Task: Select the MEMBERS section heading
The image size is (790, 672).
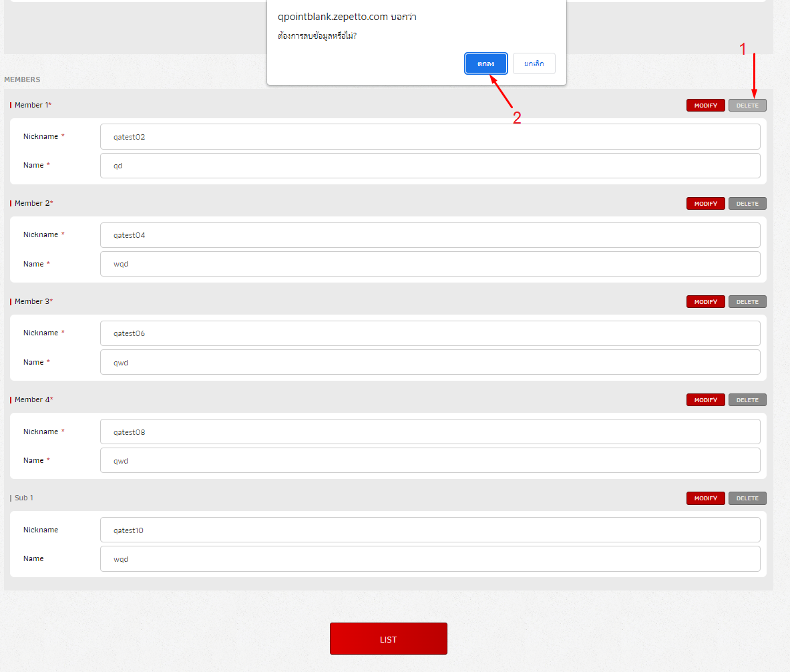Action: point(22,79)
